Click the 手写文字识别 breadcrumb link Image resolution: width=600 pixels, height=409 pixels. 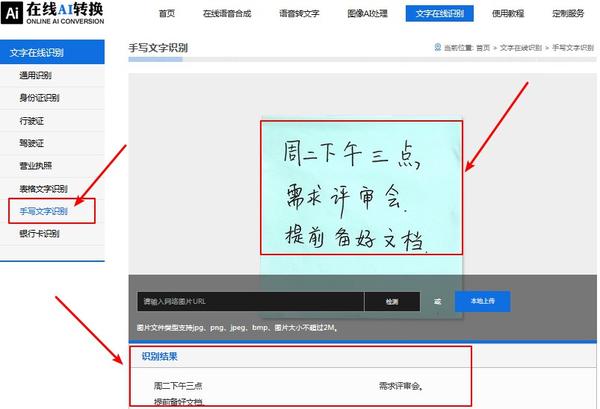pos(573,48)
